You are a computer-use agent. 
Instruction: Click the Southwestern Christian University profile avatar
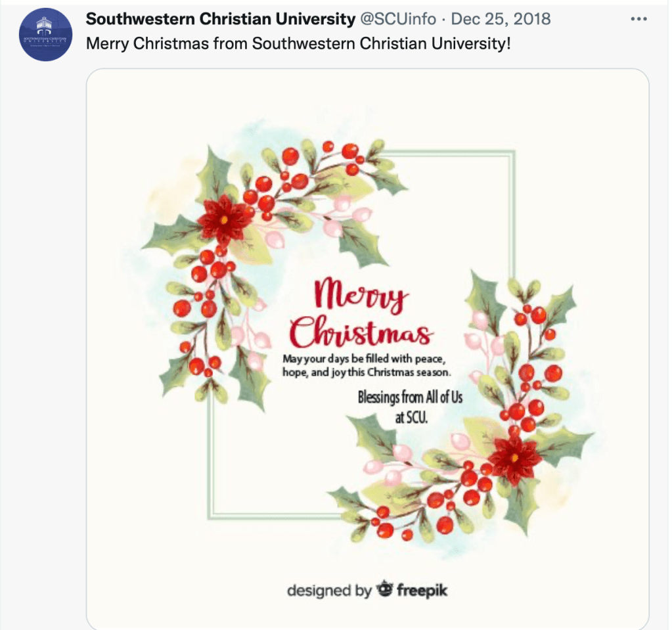click(x=45, y=35)
